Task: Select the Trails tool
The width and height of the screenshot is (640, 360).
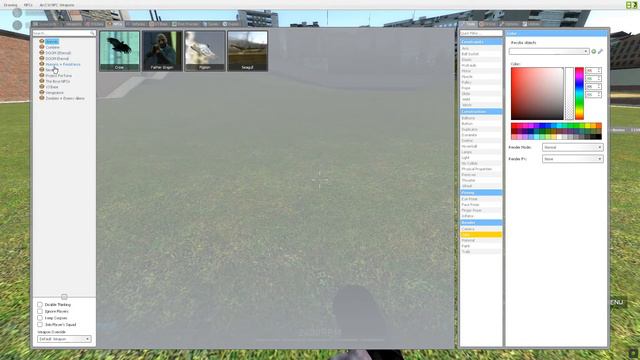Action: pos(481,252)
